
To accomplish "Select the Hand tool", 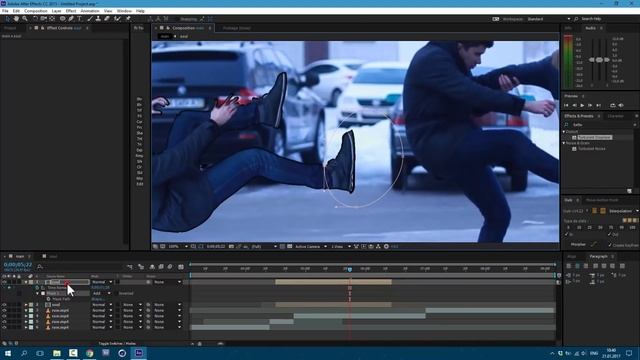I will 16,19.
